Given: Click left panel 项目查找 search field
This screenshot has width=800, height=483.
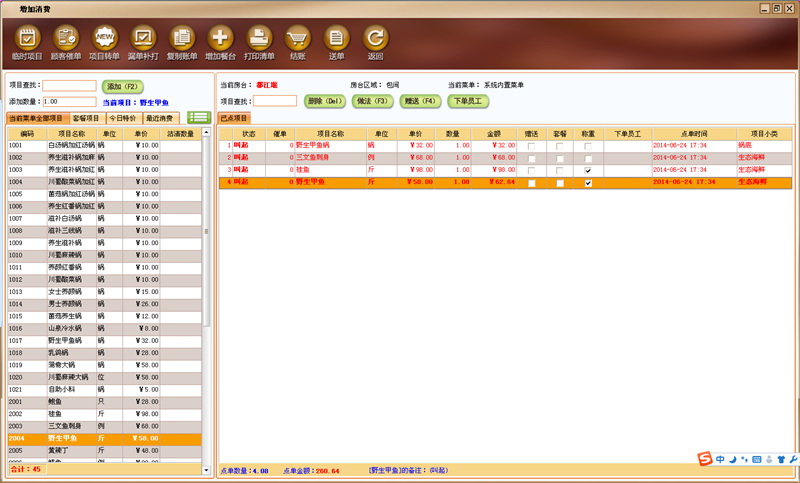Looking at the screenshot, I should (69, 85).
